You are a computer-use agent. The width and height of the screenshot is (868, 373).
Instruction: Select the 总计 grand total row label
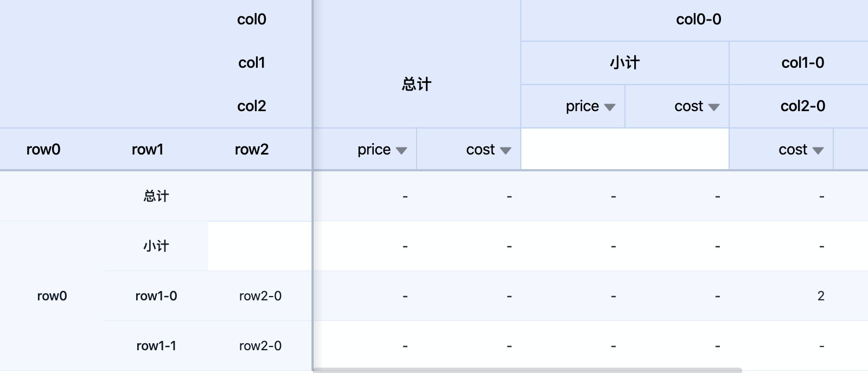[156, 196]
